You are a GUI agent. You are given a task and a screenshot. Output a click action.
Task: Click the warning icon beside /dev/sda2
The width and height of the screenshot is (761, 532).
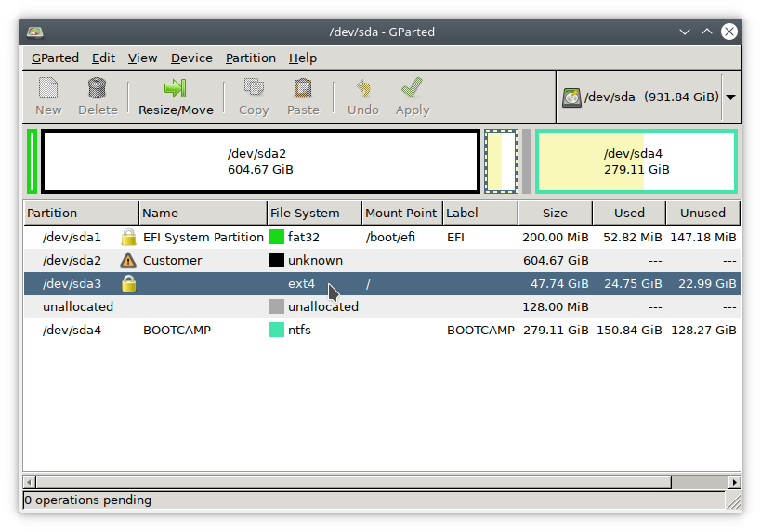(x=128, y=261)
